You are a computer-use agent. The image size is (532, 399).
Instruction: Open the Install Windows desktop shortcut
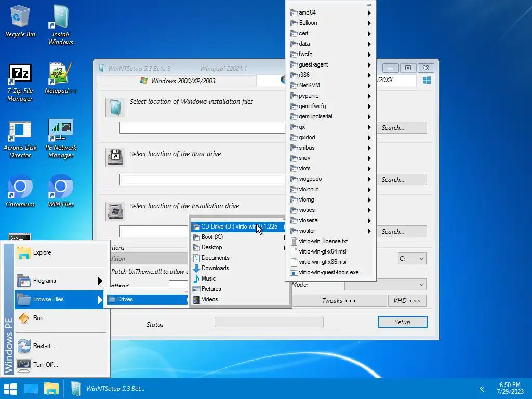(x=61, y=25)
